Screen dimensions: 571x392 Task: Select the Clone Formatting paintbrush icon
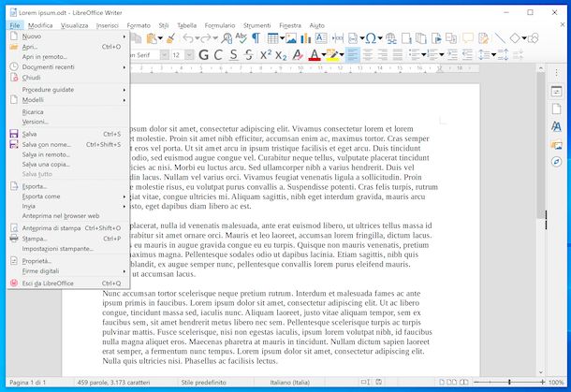(170, 37)
